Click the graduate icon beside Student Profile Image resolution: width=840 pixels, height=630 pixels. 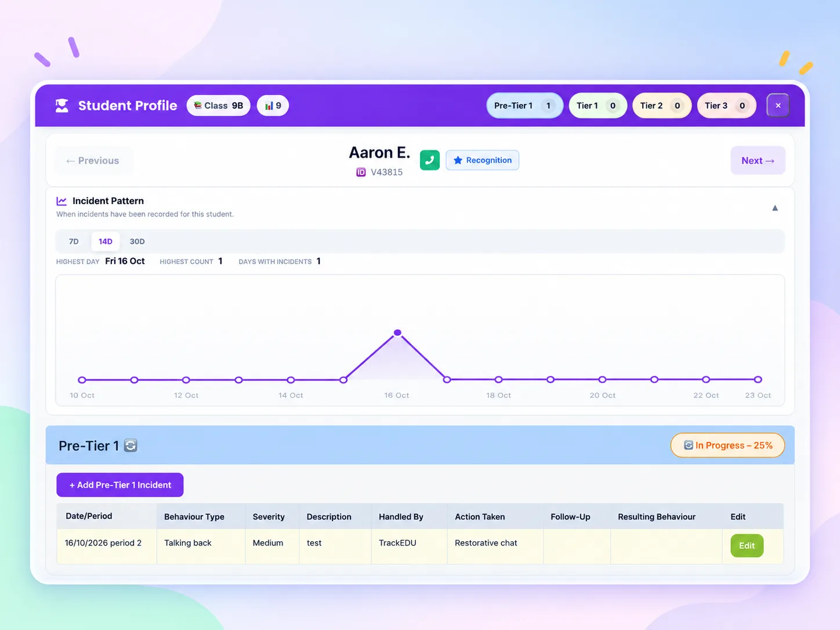[x=61, y=106]
